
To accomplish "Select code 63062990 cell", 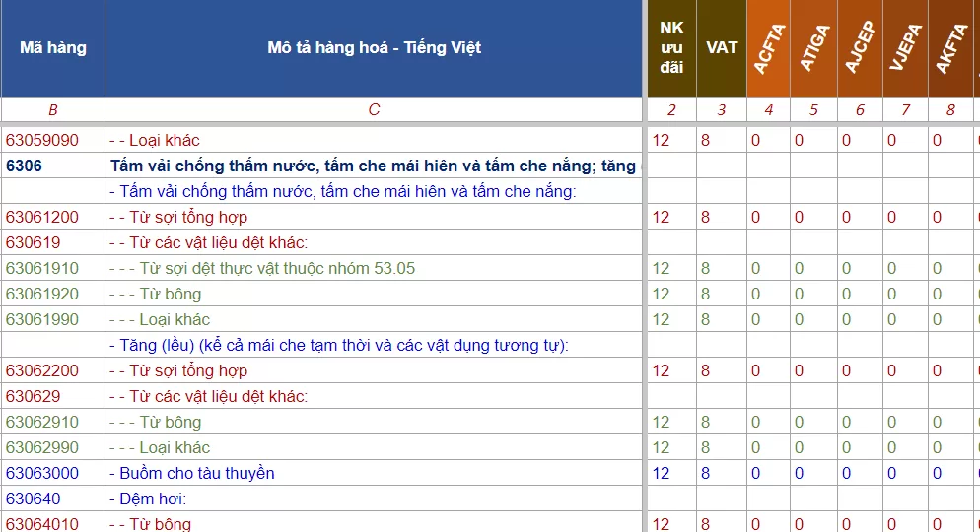I will [x=52, y=447].
